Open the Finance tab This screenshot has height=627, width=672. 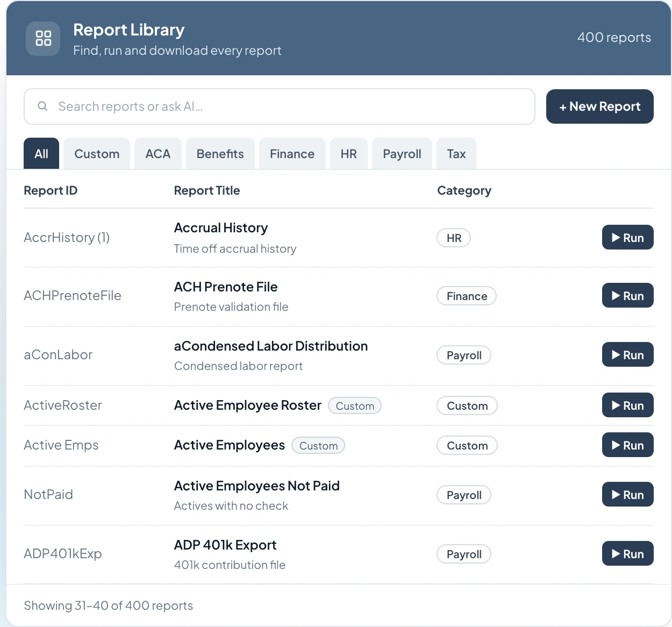point(292,154)
